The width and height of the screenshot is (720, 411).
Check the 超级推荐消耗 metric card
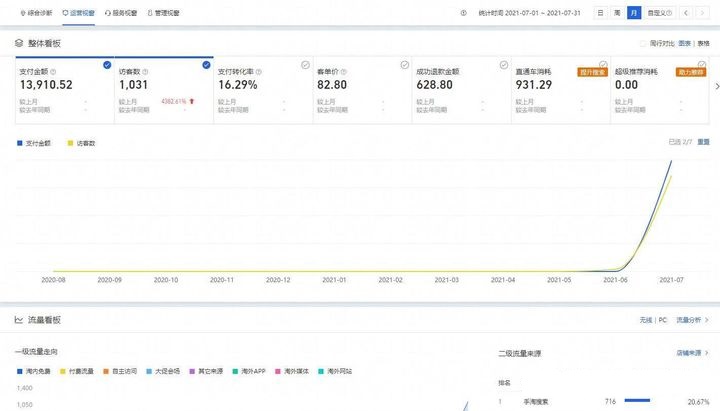702,64
